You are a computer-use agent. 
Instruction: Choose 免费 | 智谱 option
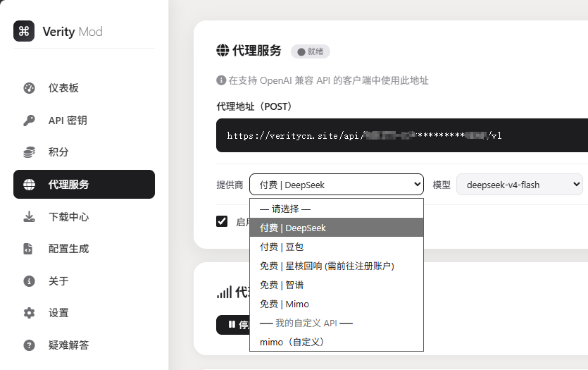click(337, 285)
